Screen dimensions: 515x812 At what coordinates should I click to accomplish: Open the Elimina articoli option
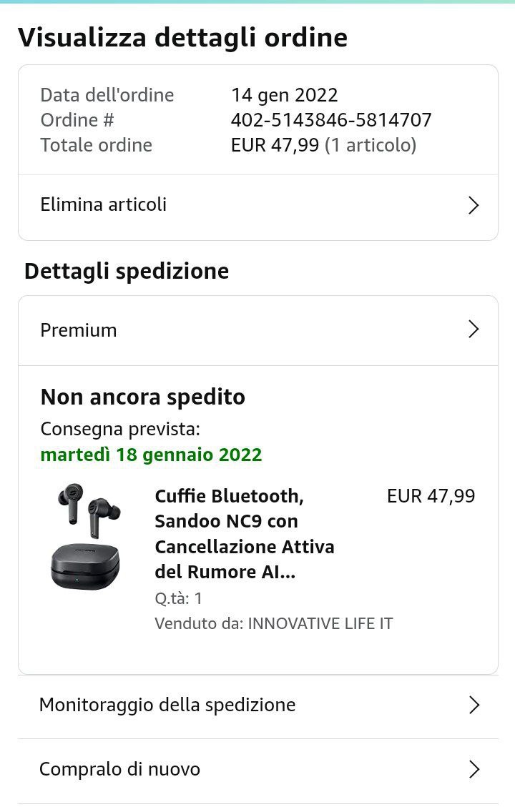104,204
